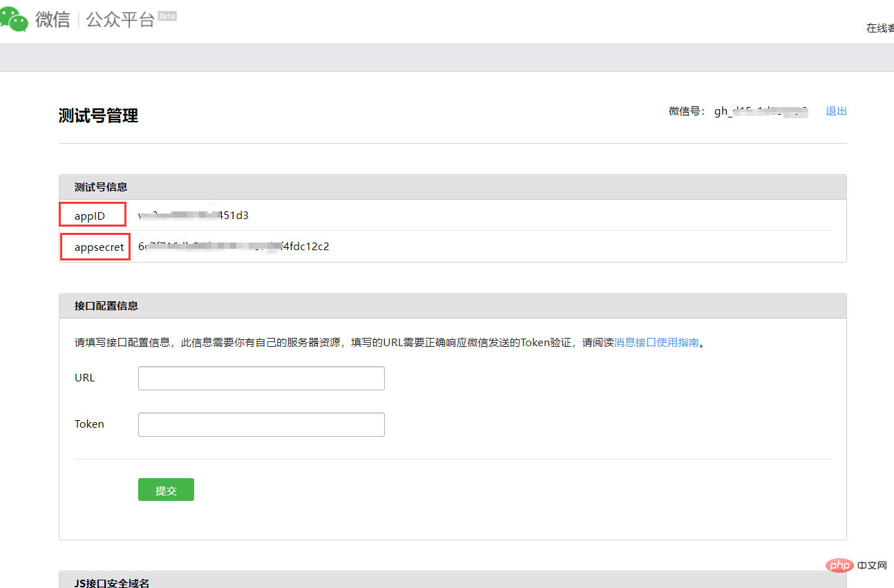Click the 退出 logout link
Viewport: 894px width, 588px height.
836,111
